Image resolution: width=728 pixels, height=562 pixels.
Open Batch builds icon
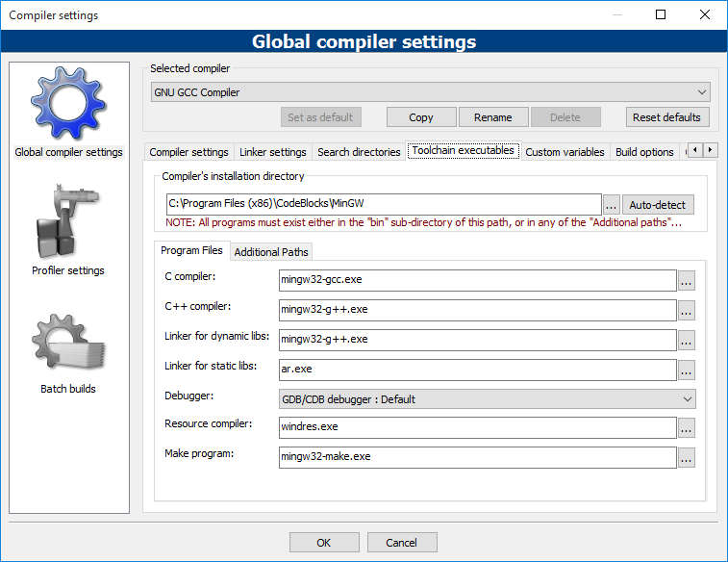click(68, 344)
